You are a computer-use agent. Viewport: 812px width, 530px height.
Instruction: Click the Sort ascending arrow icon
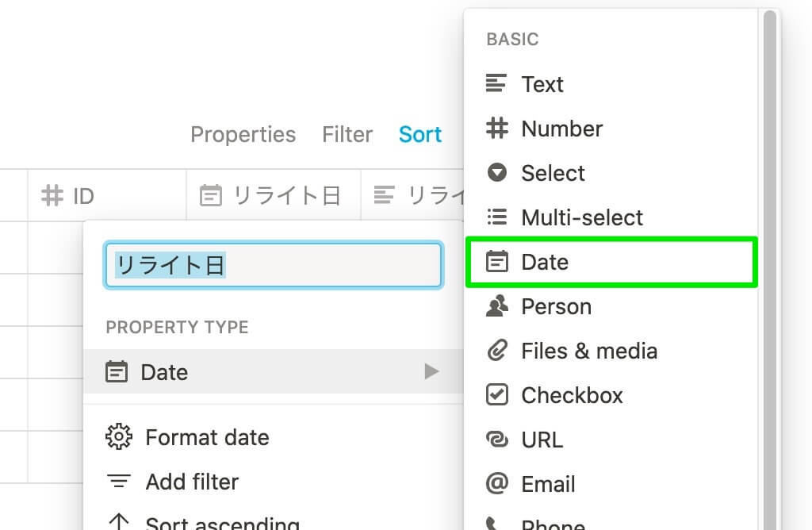[x=119, y=521]
